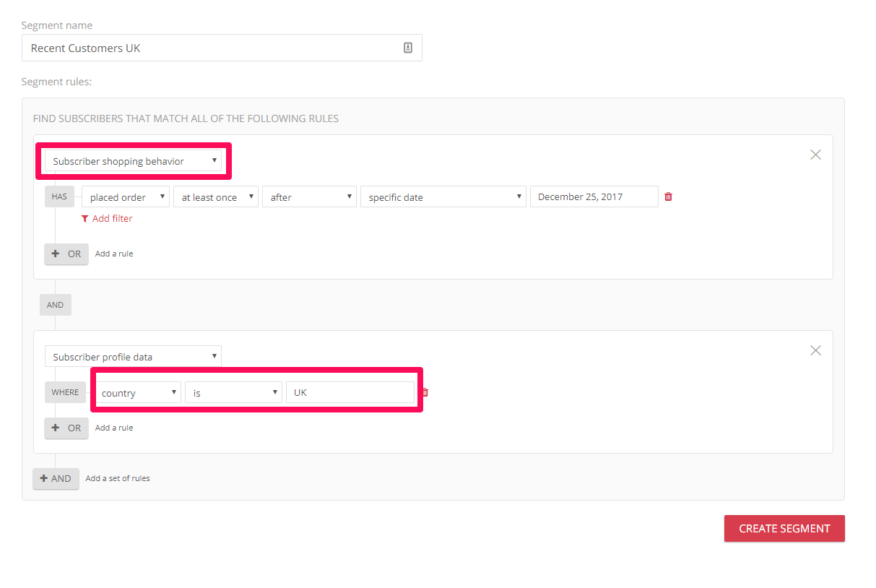Remove the profile data rule set with X
876x588 pixels.
[x=815, y=350]
